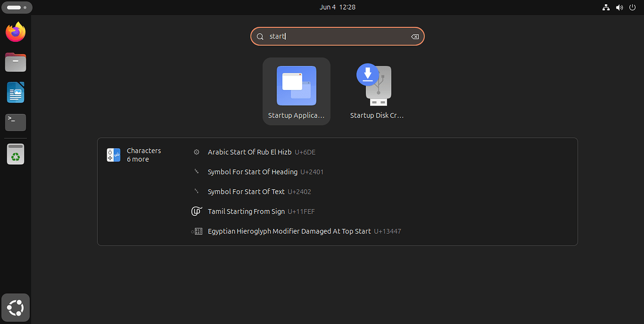The width and height of the screenshot is (644, 324).
Task: Open the clock calendar showing Jun 4
Action: tap(338, 7)
